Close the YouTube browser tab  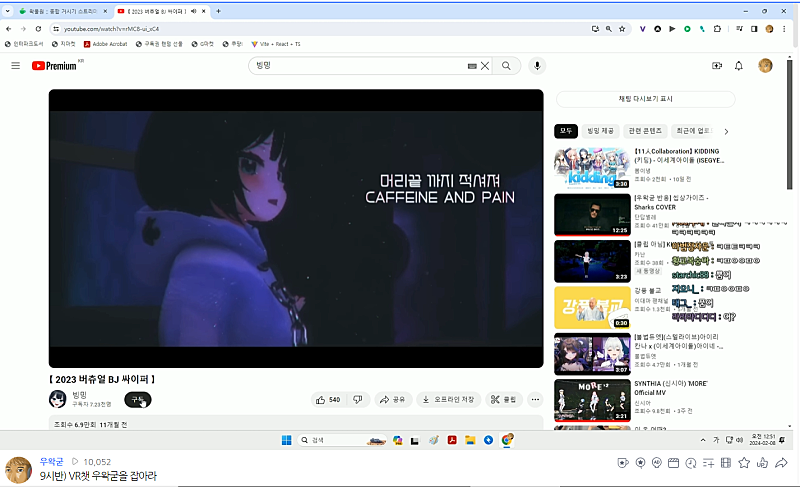click(204, 11)
